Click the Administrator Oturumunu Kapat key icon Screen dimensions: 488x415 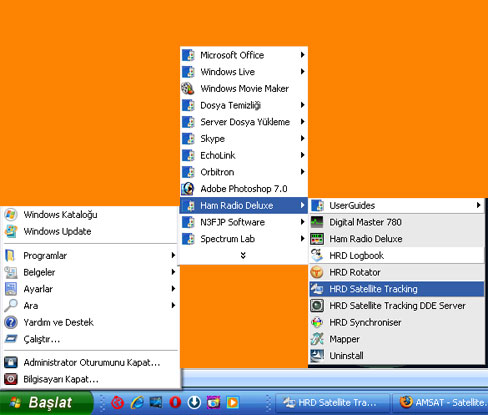11,362
